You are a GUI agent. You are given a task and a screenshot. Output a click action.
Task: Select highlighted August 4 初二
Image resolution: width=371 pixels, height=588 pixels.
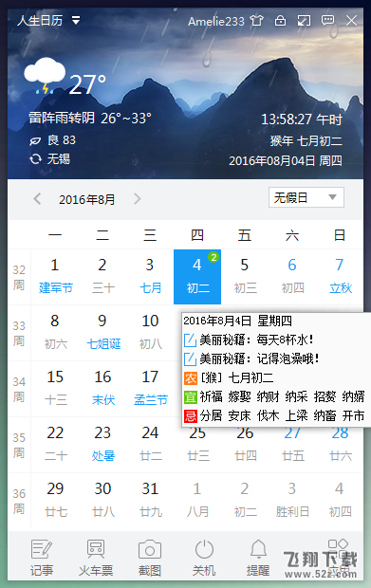(197, 277)
